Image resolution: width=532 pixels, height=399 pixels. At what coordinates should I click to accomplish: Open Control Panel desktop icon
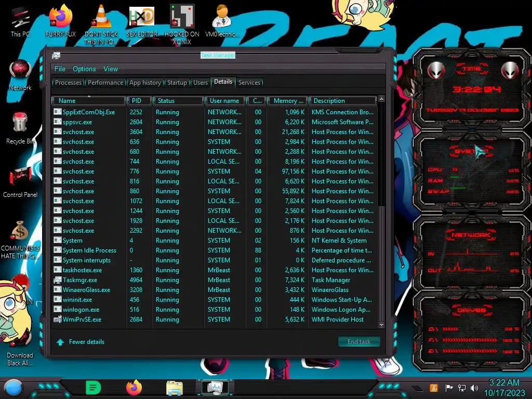tap(20, 182)
